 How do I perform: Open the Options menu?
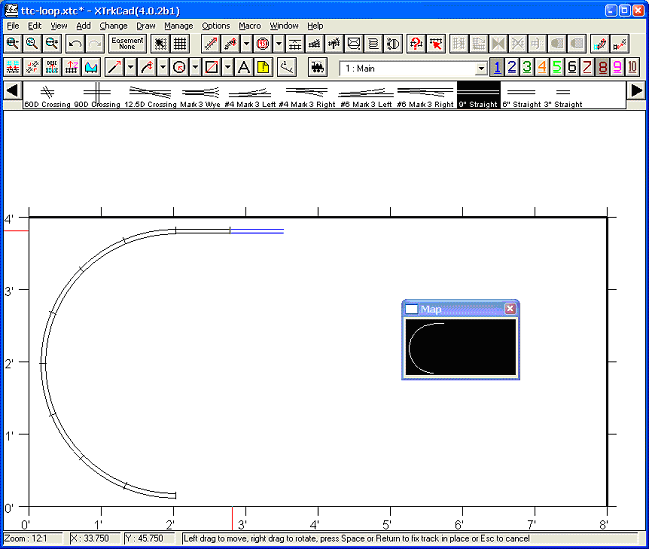tap(216, 26)
